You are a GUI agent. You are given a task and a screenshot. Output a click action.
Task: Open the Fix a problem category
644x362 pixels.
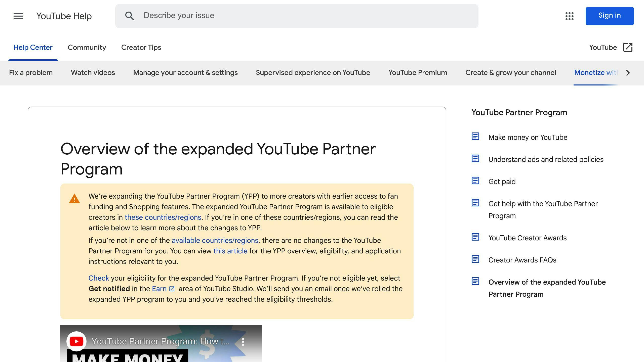click(31, 73)
